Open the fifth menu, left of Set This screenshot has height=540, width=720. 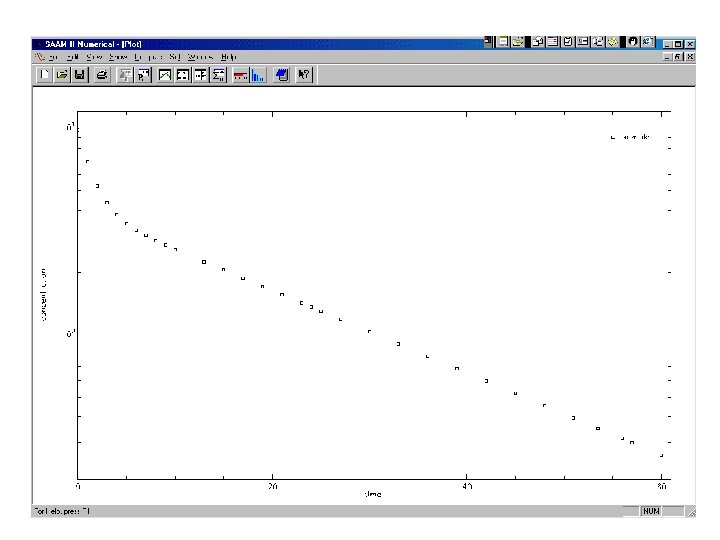148,57
